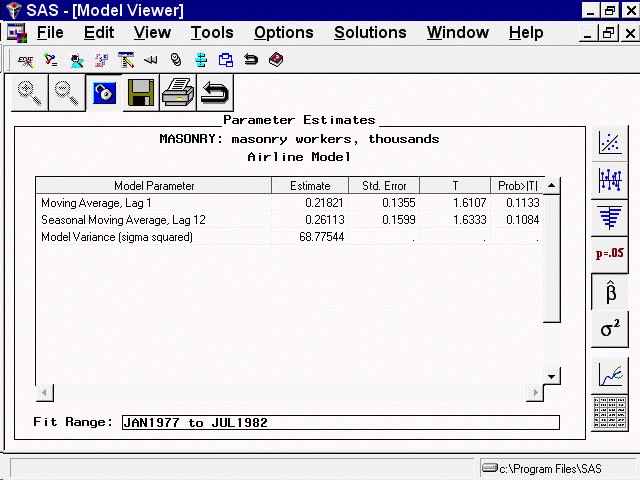Click the Estimate column header
Viewport: 640px width, 480px height.
click(x=310, y=186)
